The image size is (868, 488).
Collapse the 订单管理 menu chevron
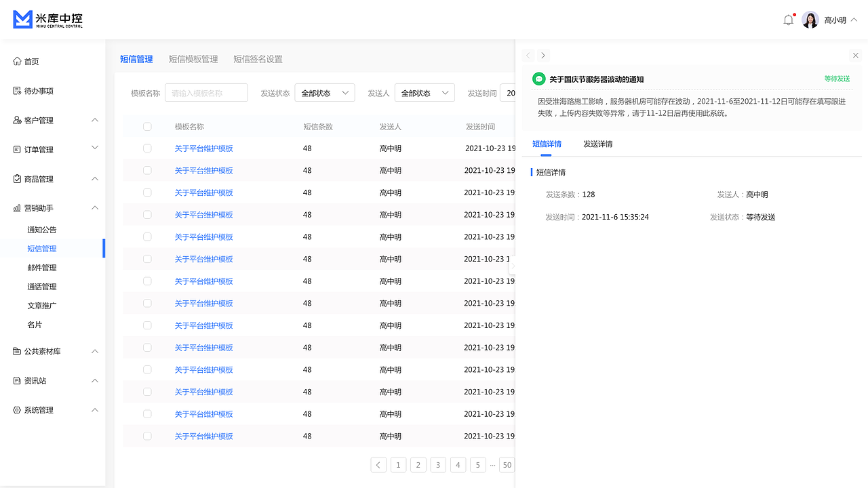coord(95,147)
